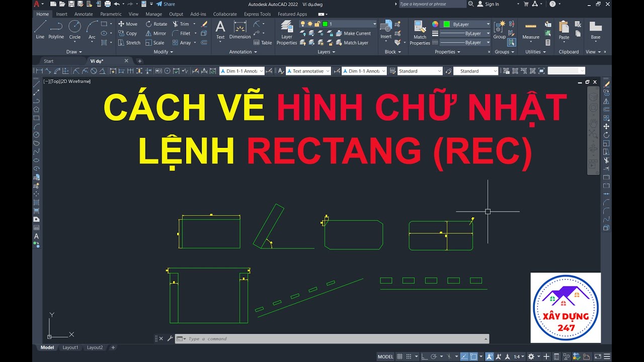Image resolution: width=644 pixels, height=362 pixels.
Task: Toggle polar tracking in status bar
Action: (434, 356)
